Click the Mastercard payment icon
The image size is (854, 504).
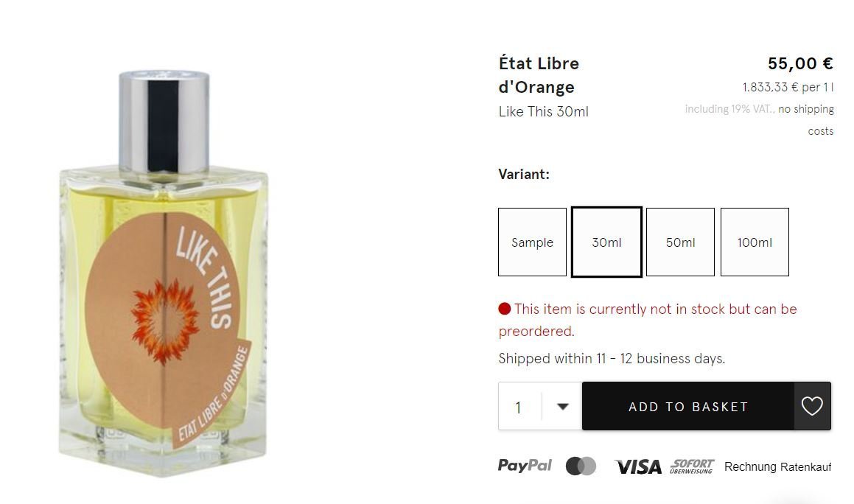pos(581,466)
